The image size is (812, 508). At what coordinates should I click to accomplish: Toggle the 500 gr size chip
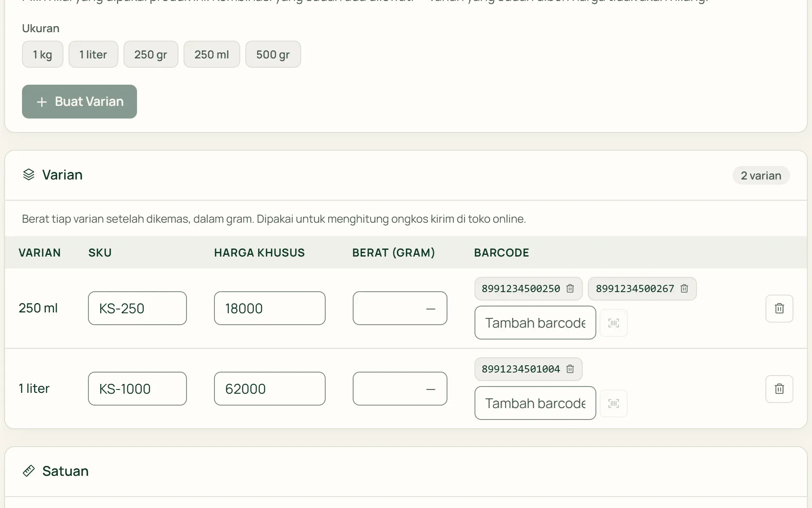273,54
